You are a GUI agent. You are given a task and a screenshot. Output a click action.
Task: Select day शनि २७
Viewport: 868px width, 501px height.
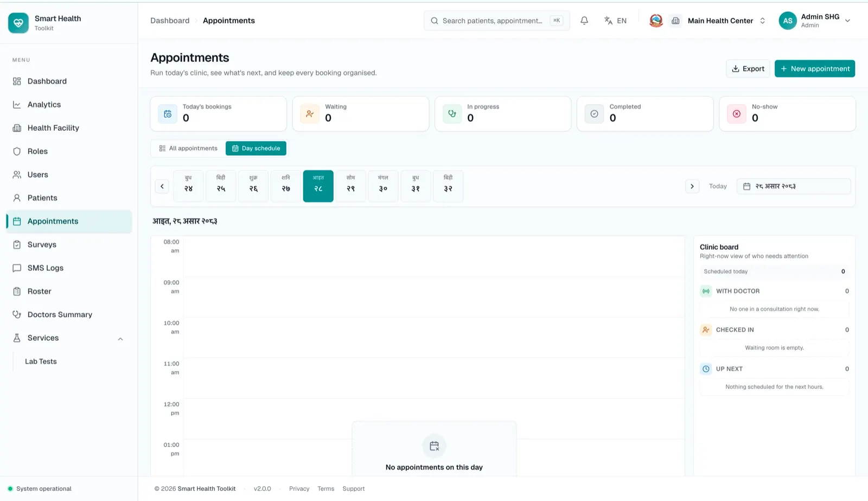click(286, 186)
